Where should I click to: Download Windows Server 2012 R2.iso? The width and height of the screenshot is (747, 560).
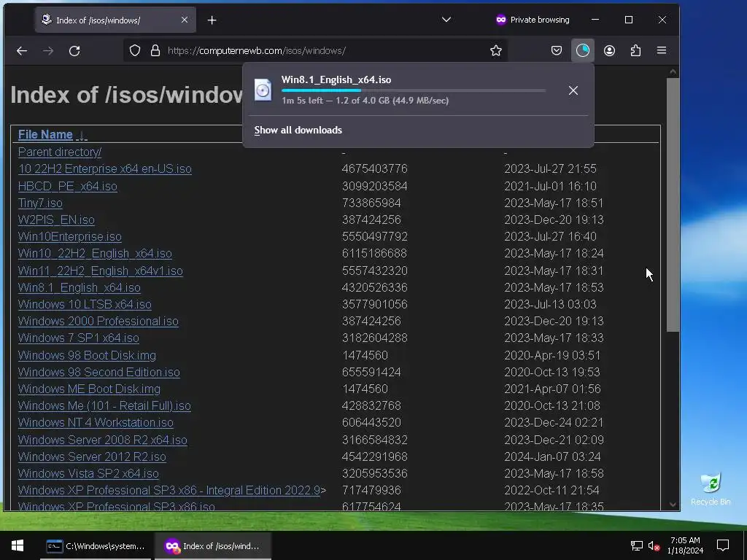tap(92, 456)
